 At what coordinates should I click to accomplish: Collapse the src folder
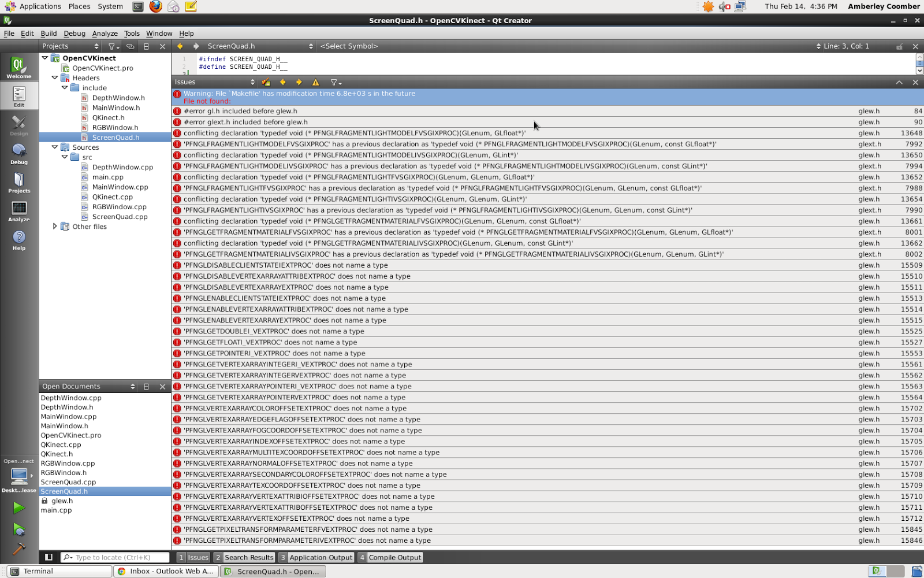[x=65, y=157]
